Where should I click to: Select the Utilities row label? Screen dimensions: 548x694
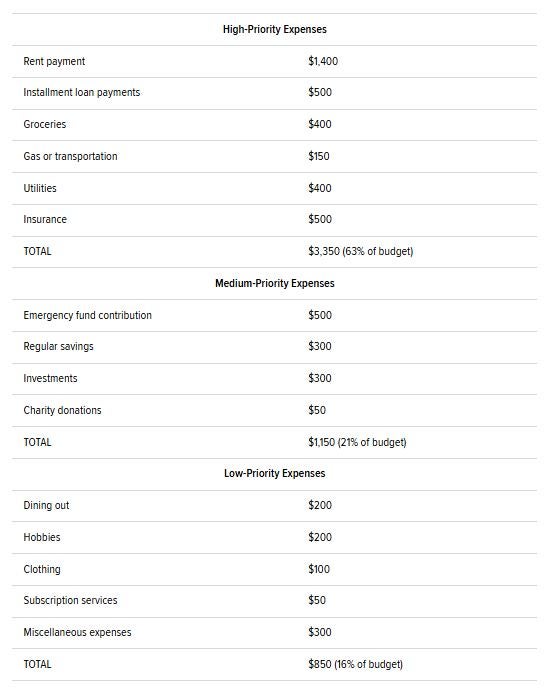[x=40, y=188]
